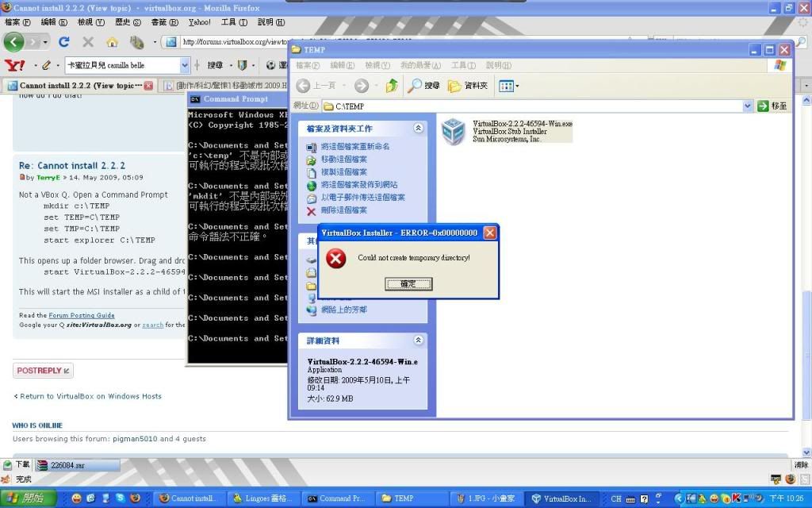Click Yahoo Y! toolbar logo
This screenshot has width=812, height=508.
tap(13, 65)
